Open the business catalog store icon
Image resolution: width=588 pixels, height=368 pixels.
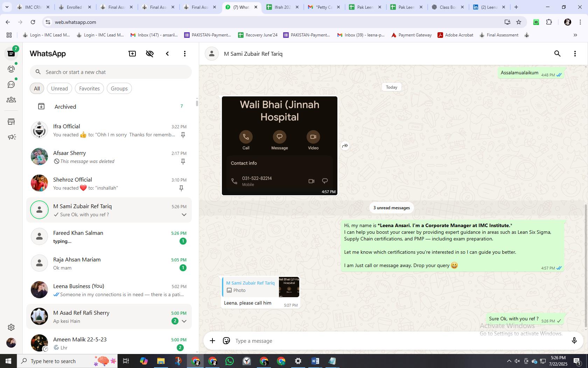tap(11, 122)
